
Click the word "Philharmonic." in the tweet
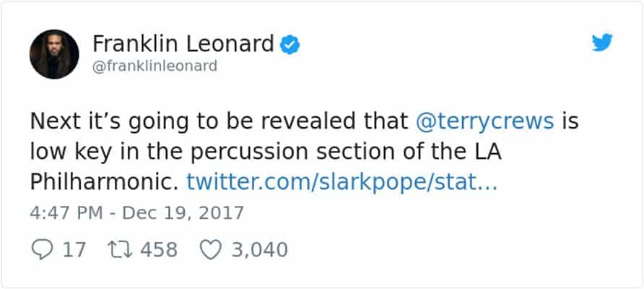[104, 182]
